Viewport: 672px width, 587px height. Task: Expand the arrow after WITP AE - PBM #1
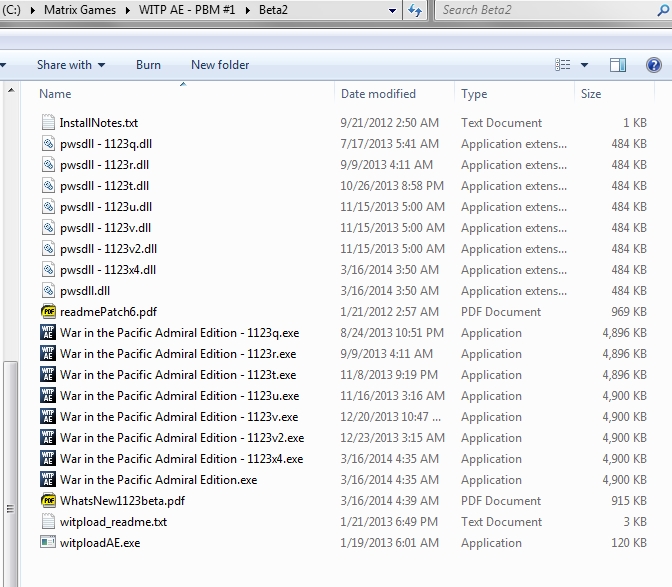[247, 10]
